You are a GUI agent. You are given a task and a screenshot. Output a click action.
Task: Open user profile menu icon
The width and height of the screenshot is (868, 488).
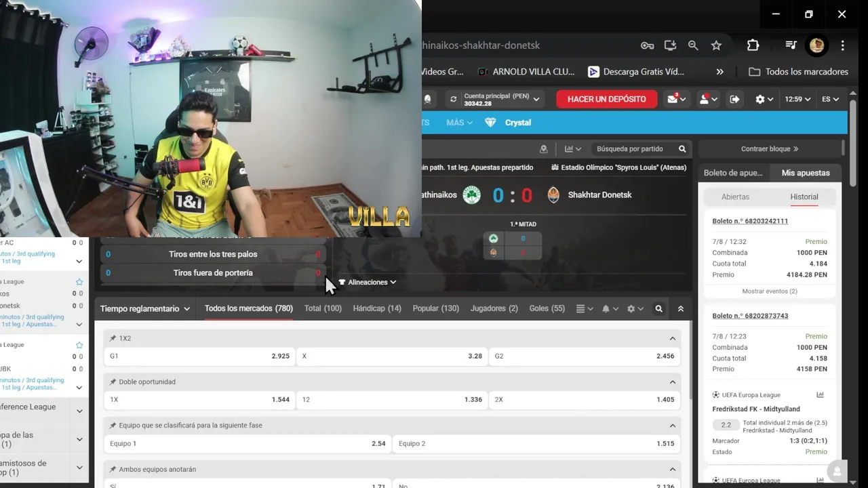(x=707, y=99)
